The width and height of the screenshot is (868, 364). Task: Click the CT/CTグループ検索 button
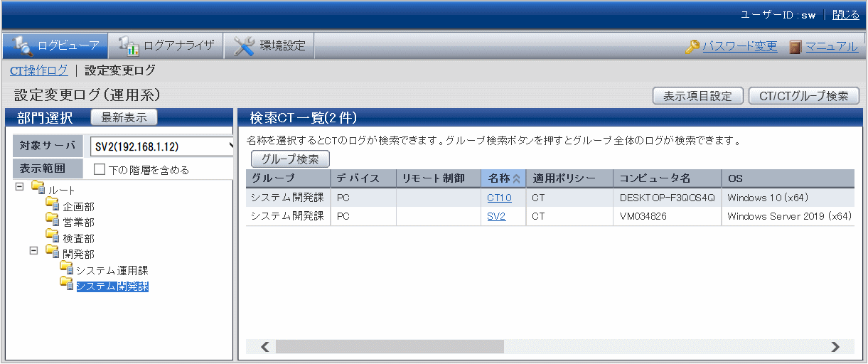[x=804, y=96]
